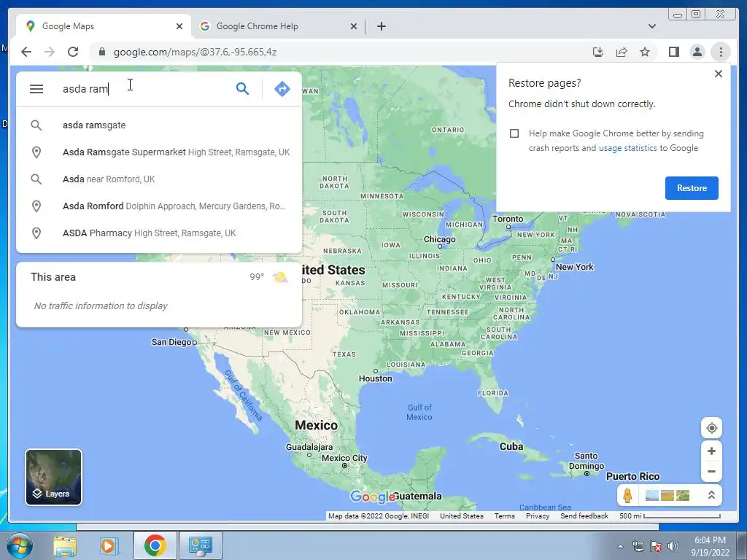This screenshot has height=560, width=747.
Task: Expand the tab search dropdown arrow
Action: click(x=651, y=26)
